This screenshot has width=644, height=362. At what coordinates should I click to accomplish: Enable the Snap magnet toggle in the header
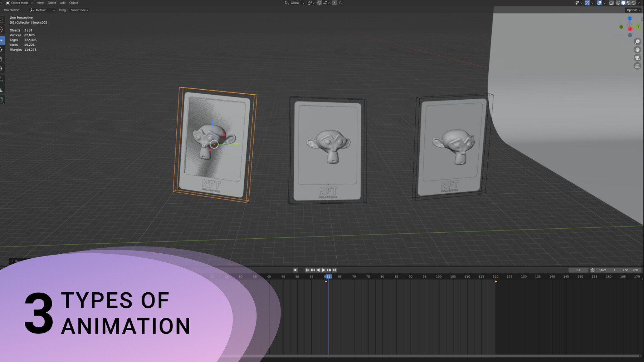[x=319, y=3]
